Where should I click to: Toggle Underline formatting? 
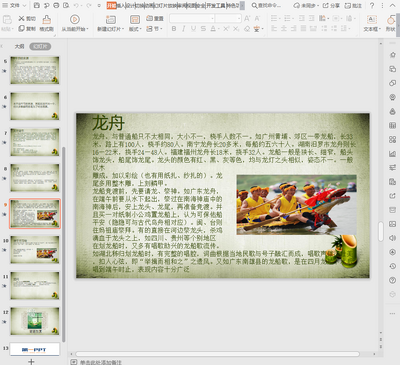click(193, 29)
